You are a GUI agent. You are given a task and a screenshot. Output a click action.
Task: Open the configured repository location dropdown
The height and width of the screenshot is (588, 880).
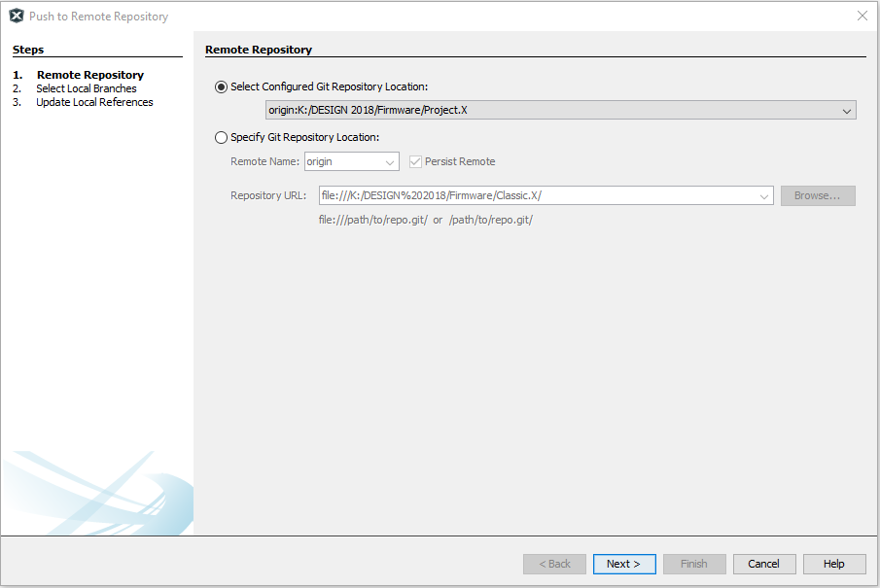click(846, 111)
